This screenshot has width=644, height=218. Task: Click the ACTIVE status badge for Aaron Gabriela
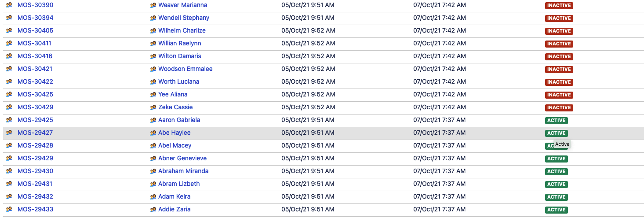557,121
